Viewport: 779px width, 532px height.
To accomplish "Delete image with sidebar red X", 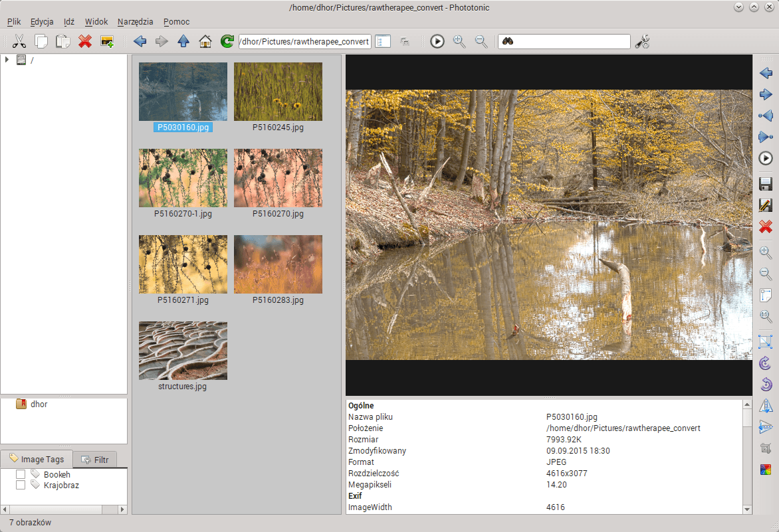I will pyautogui.click(x=766, y=226).
